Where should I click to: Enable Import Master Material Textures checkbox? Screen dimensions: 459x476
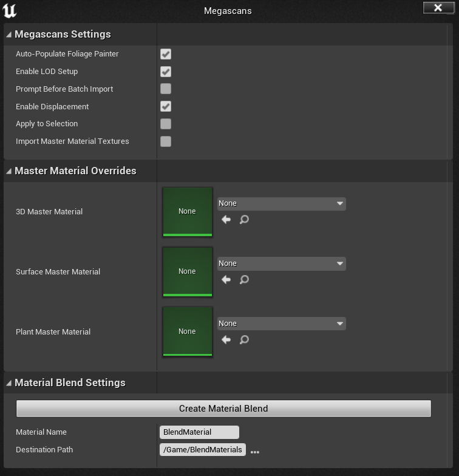166,141
